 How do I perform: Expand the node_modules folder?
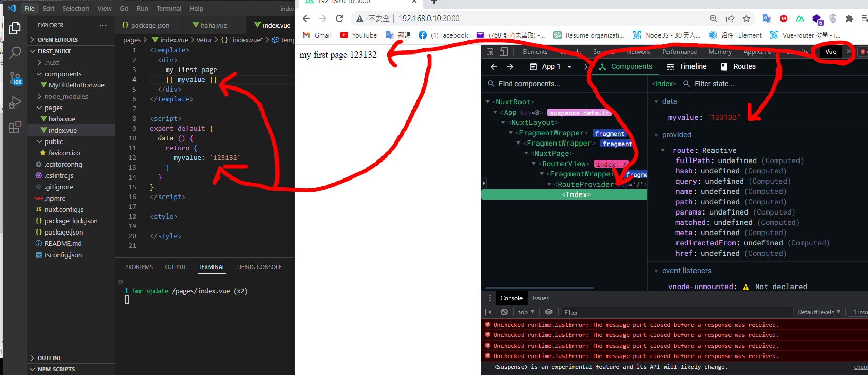pyautogui.click(x=66, y=97)
